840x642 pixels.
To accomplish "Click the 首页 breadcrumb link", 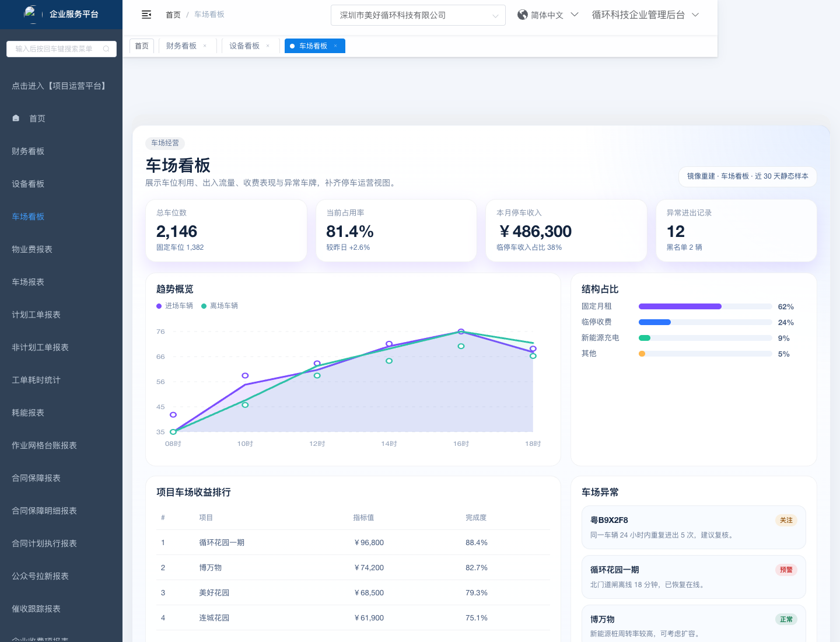I will (x=173, y=15).
